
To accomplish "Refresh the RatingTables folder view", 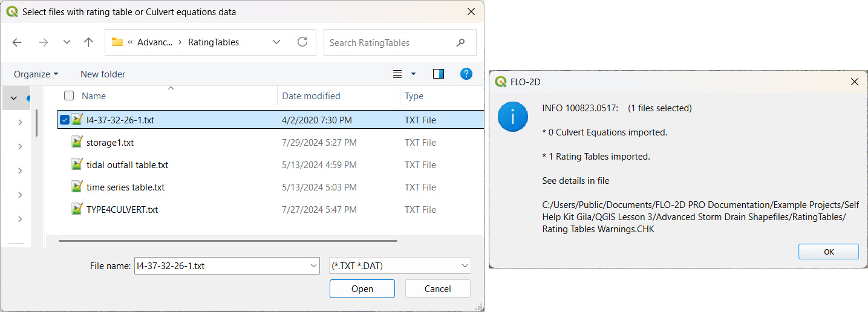I will [302, 42].
